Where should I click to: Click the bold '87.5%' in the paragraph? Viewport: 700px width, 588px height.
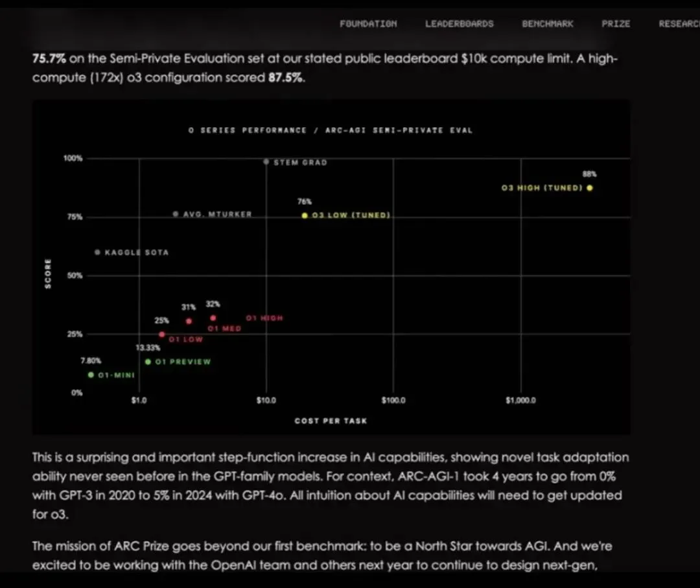(286, 78)
